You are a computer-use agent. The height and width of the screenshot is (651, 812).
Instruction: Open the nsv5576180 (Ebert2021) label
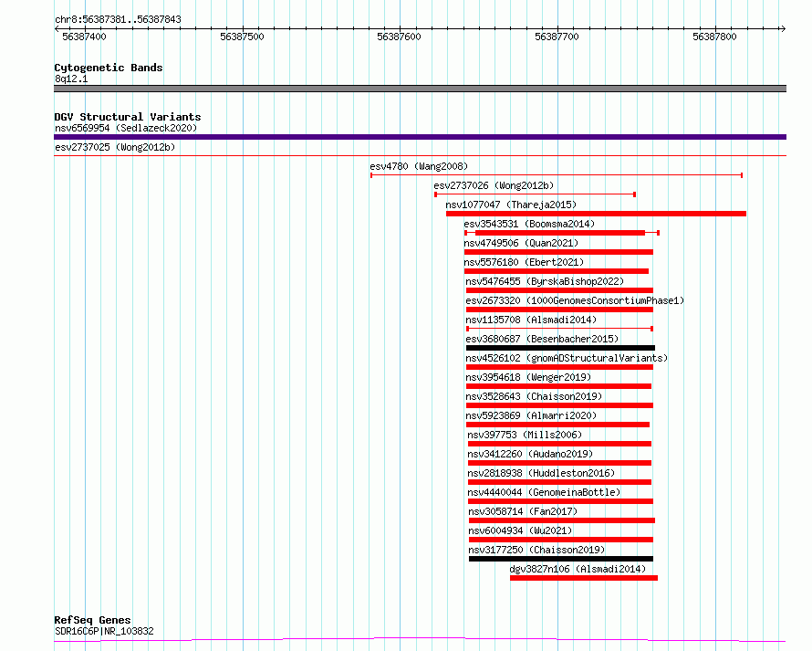click(524, 262)
